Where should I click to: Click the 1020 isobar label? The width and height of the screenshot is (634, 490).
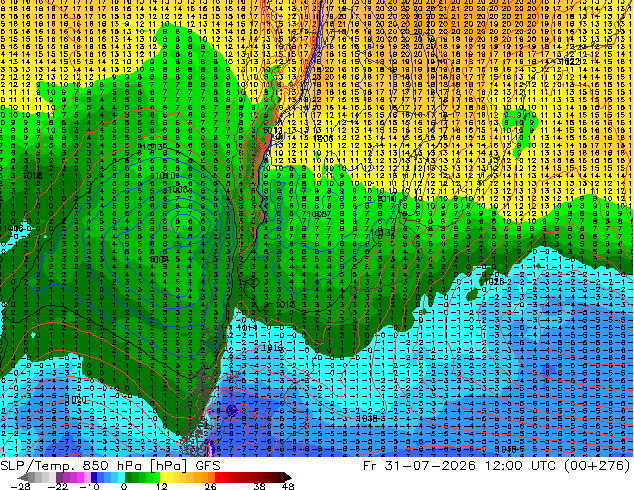77,400
